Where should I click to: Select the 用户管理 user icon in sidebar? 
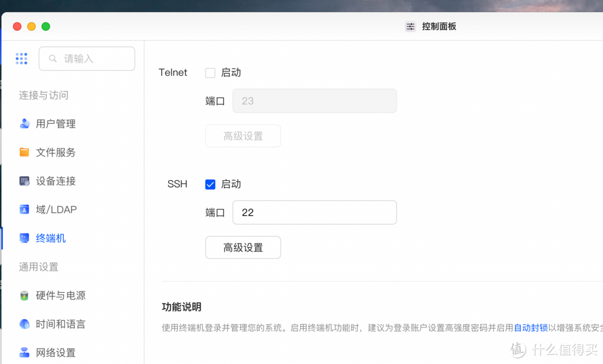click(25, 123)
